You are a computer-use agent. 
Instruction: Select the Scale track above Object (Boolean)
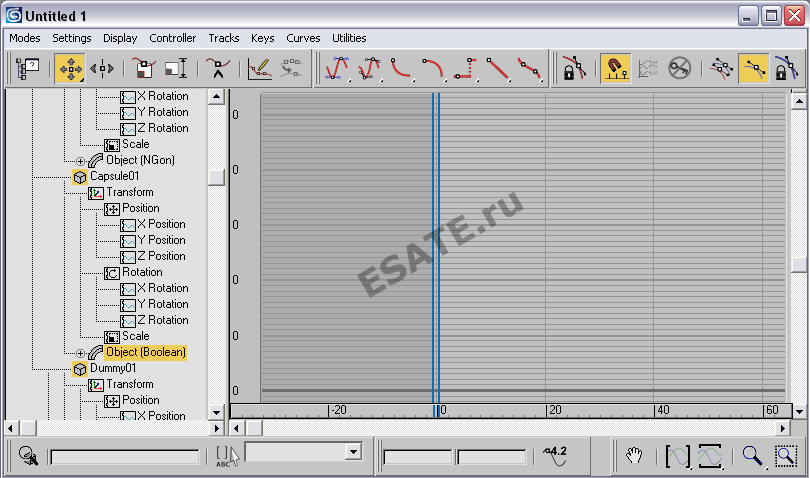135,336
